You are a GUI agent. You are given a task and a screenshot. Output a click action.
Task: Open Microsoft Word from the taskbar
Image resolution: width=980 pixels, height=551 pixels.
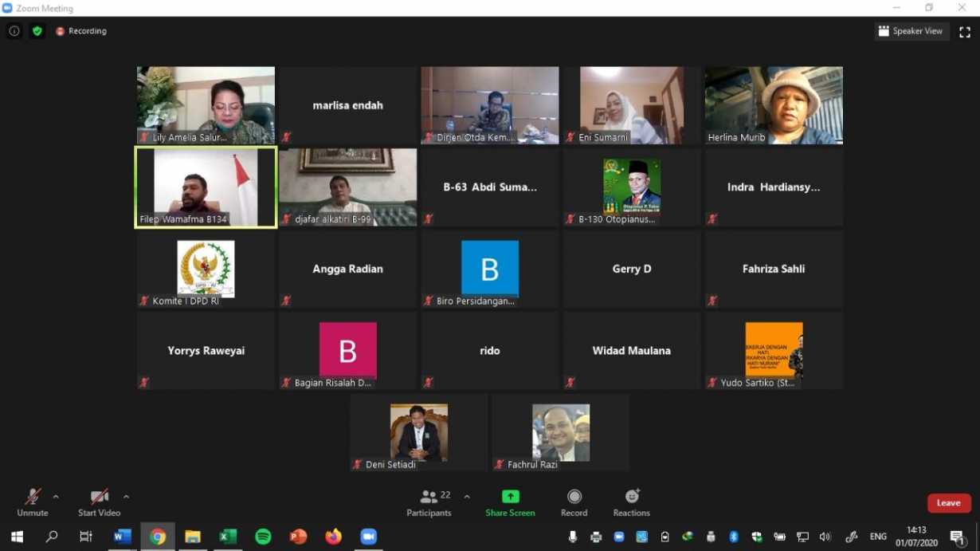click(x=122, y=537)
